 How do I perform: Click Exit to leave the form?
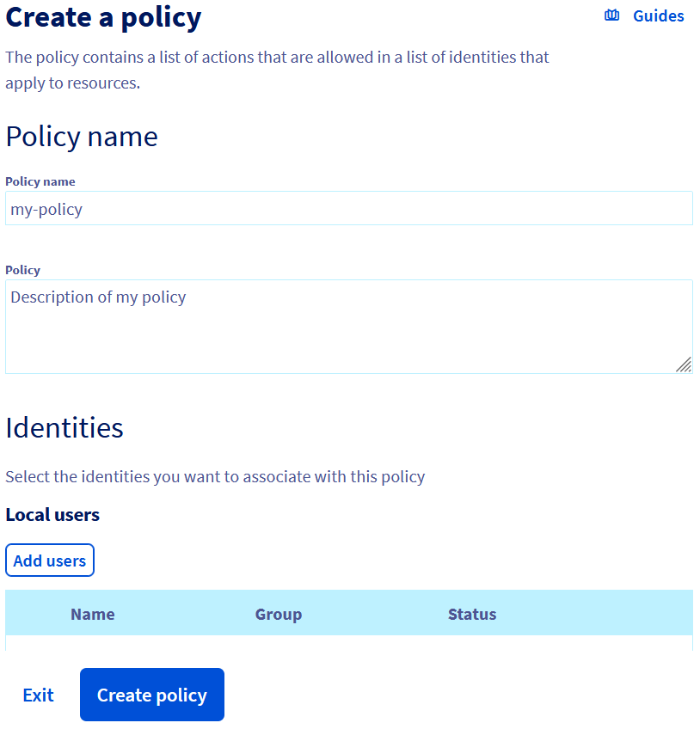(38, 694)
